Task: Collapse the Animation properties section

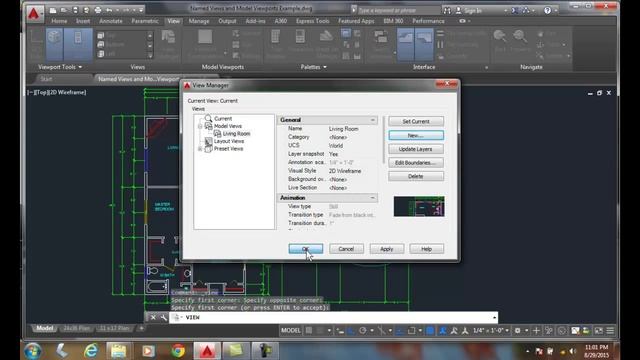Action: tap(373, 198)
